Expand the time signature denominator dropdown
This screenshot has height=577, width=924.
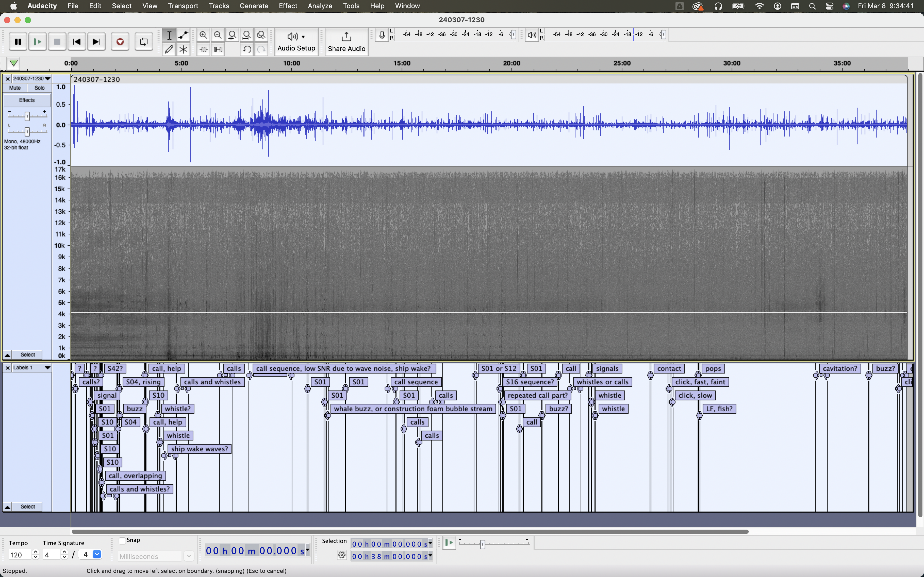tap(97, 555)
